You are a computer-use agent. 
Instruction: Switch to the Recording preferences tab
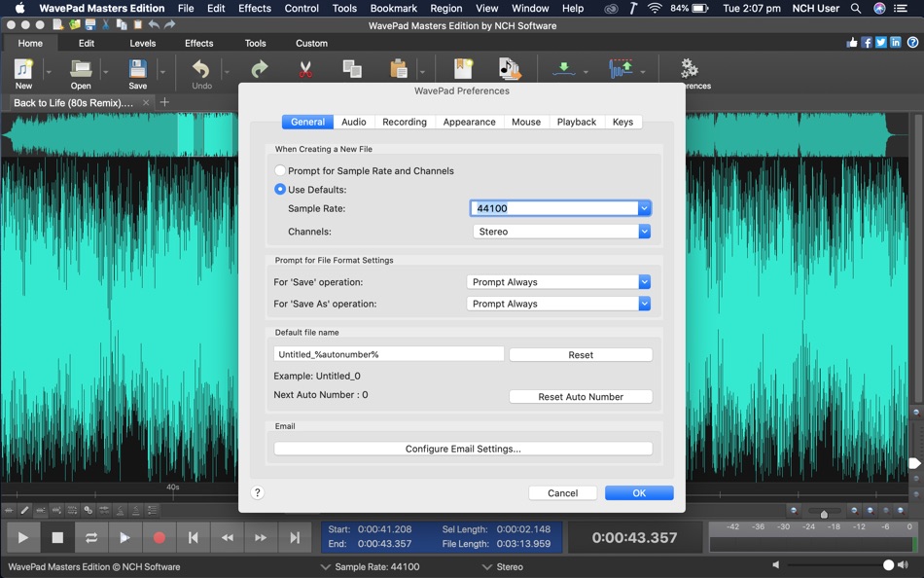pyautogui.click(x=405, y=122)
